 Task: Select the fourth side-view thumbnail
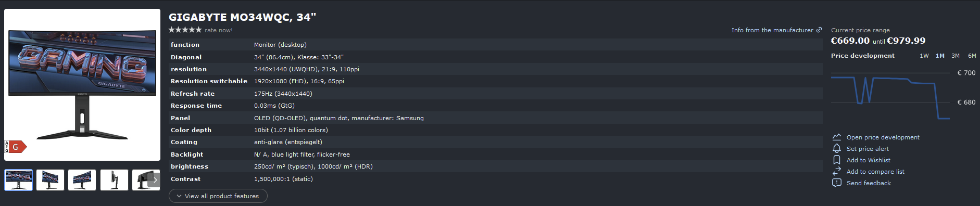point(115,180)
